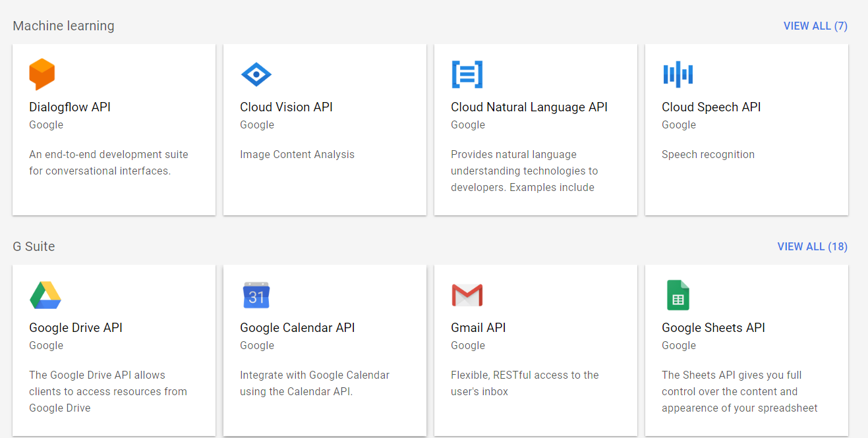The image size is (868, 438).
Task: Click the Sheets API full control description
Action: click(739, 391)
